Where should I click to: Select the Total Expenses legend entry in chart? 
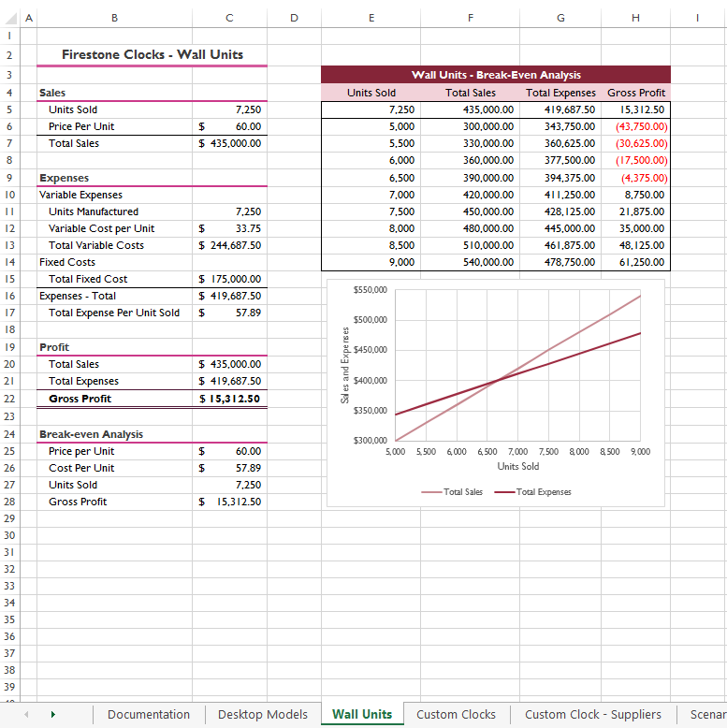(533, 491)
